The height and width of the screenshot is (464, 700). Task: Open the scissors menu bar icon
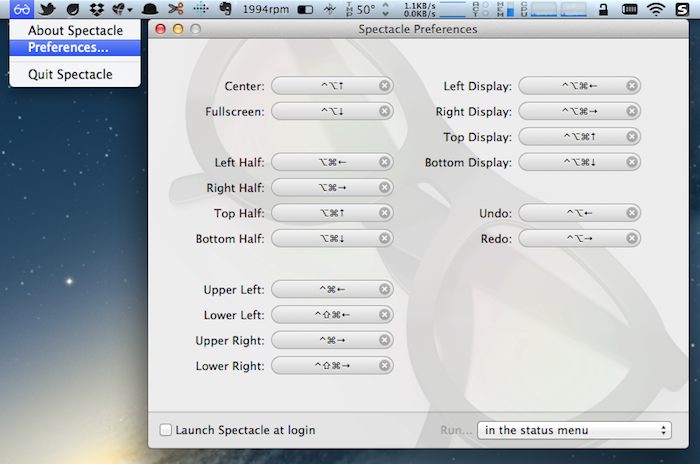(175, 8)
